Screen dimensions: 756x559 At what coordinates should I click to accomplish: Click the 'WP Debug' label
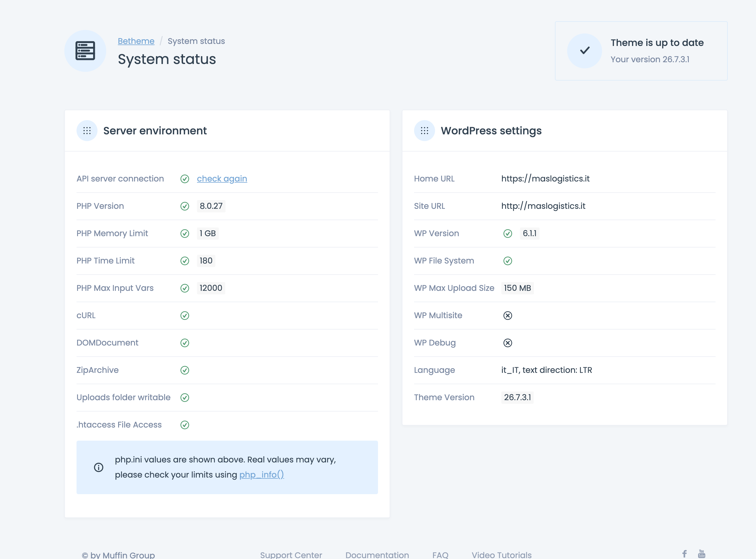(x=434, y=343)
